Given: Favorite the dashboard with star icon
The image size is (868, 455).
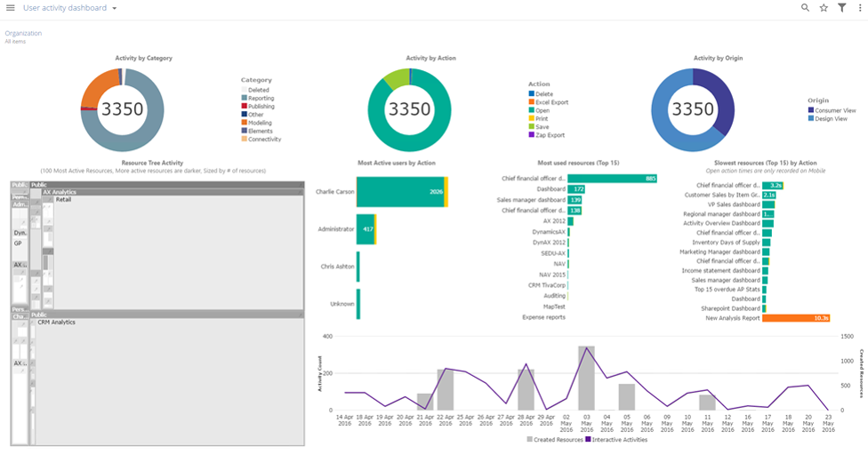Looking at the screenshot, I should [824, 8].
